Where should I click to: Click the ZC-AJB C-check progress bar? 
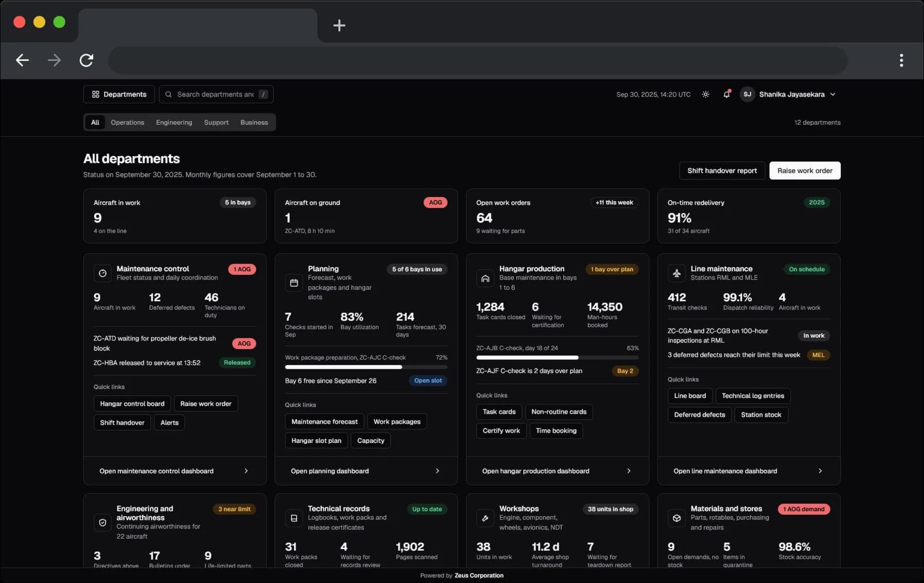pos(557,358)
